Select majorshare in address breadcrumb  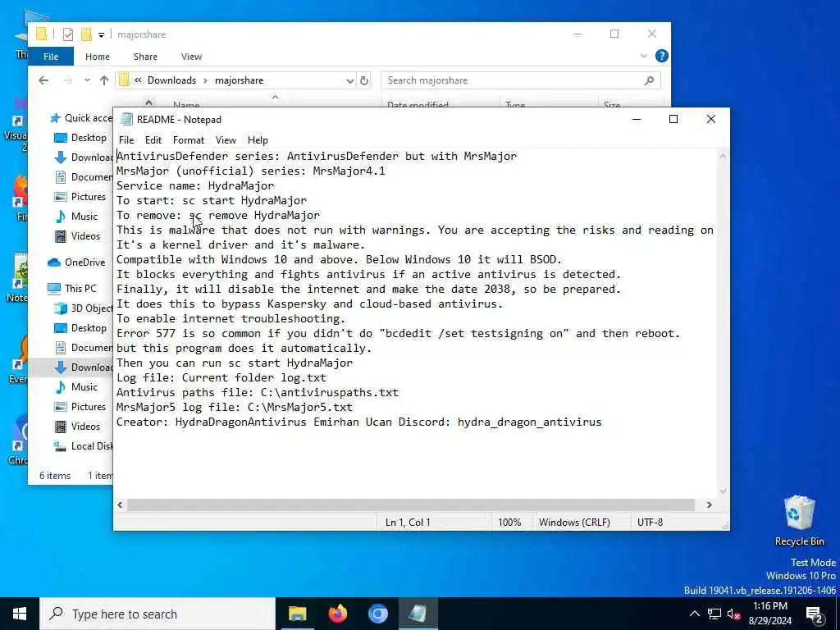click(239, 80)
